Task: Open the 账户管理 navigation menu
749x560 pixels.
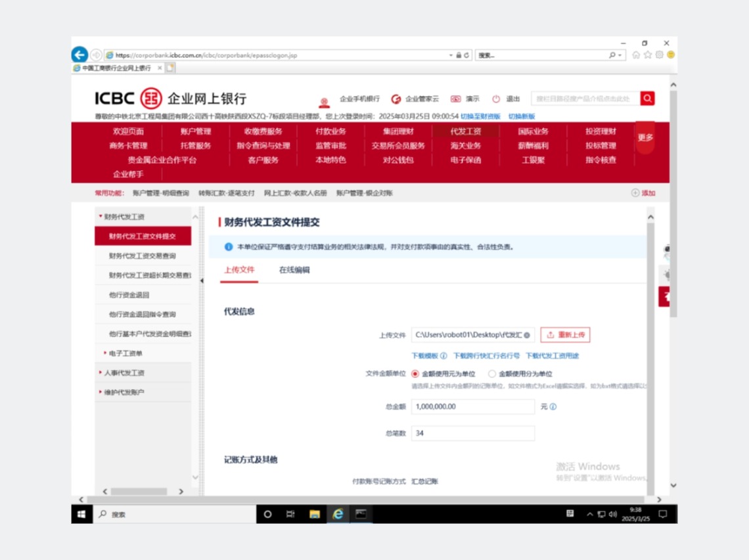Action: click(x=196, y=131)
